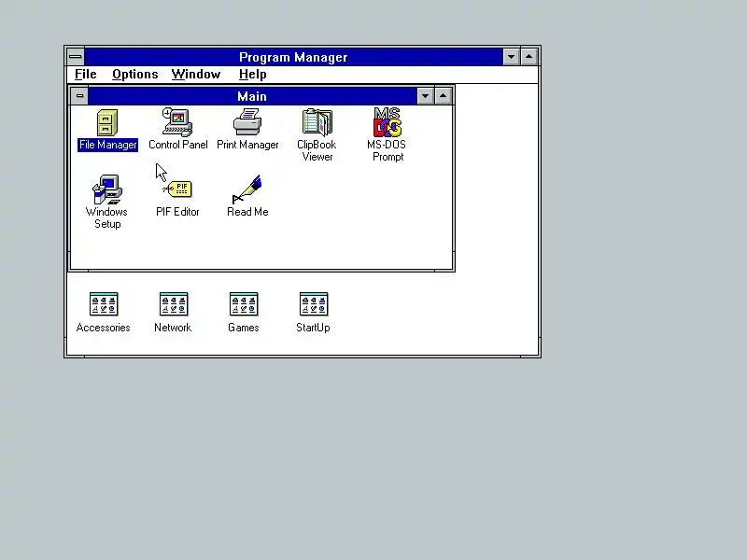
Task: Click the 'StartUp' group label
Action: pyautogui.click(x=313, y=328)
